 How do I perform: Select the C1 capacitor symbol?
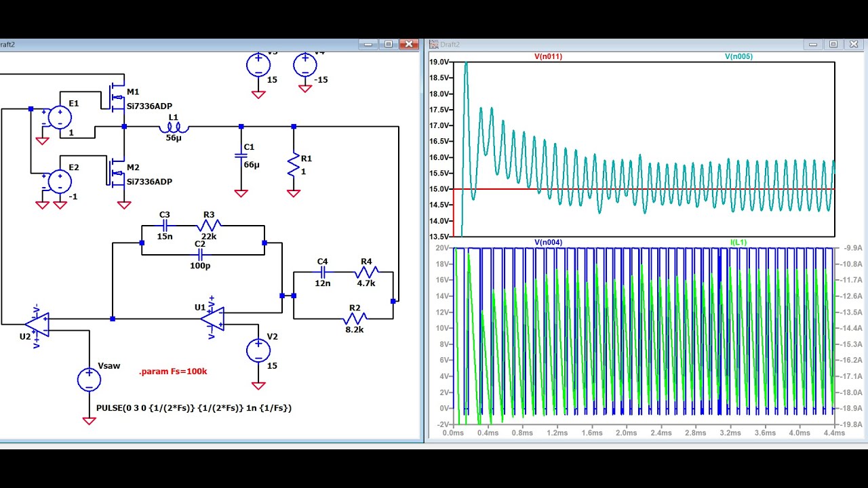[x=241, y=157]
